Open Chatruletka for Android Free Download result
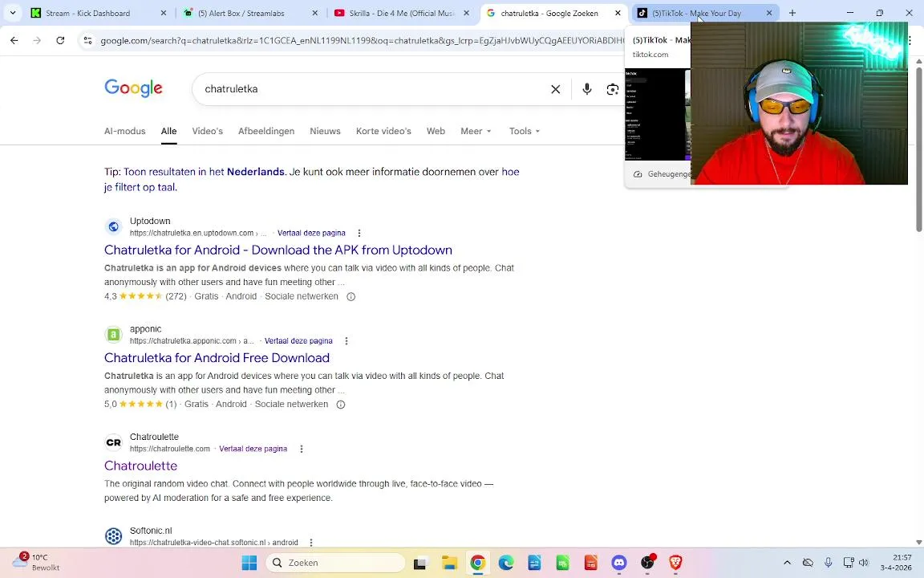The width and height of the screenshot is (924, 578). tap(217, 358)
